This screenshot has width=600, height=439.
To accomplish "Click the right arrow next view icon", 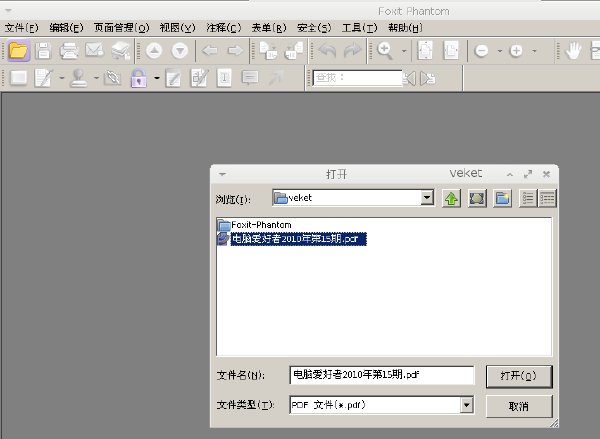I will [x=235, y=51].
